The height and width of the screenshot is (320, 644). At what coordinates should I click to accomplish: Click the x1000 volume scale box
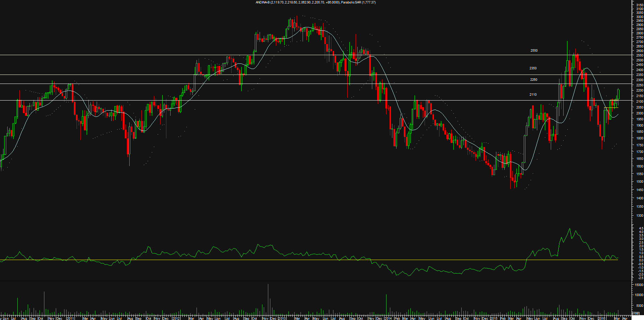[636, 313]
